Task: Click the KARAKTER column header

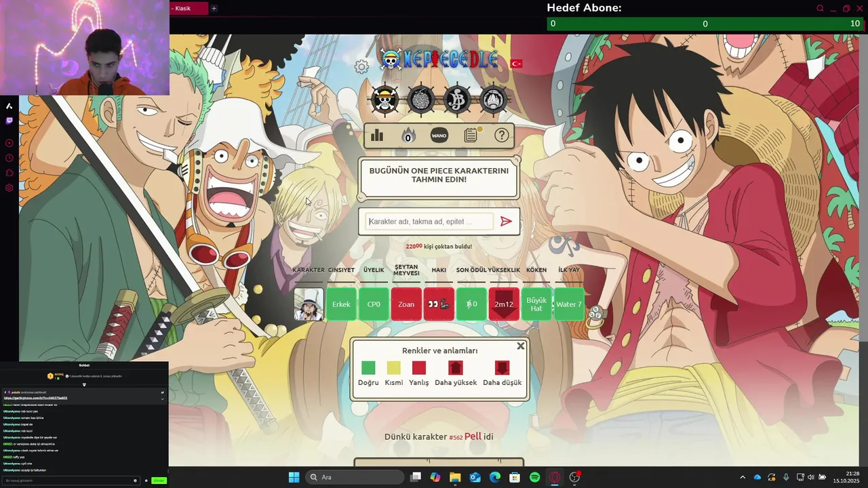Action: (309, 270)
